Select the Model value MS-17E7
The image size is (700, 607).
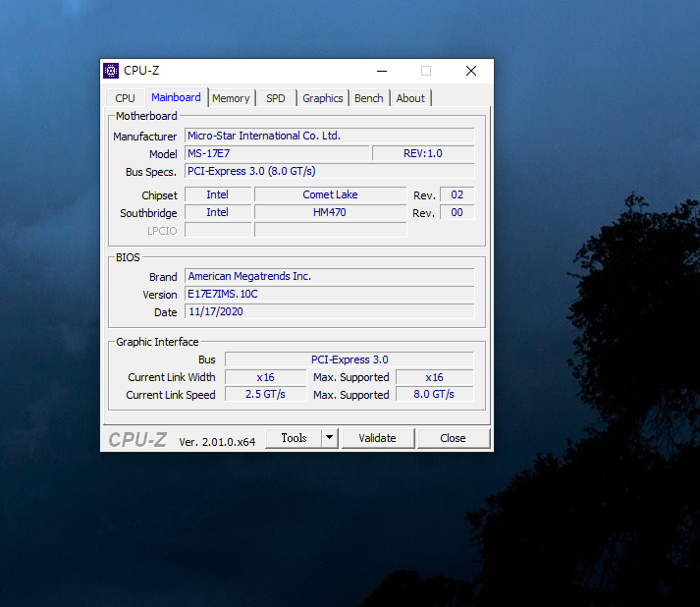tap(277, 153)
